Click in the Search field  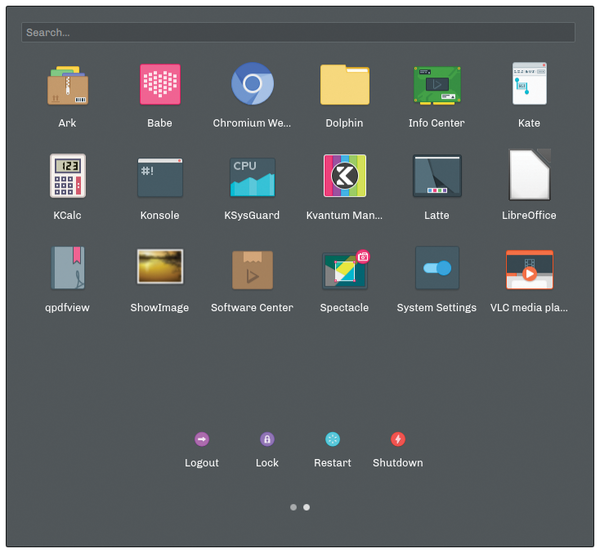pos(298,33)
